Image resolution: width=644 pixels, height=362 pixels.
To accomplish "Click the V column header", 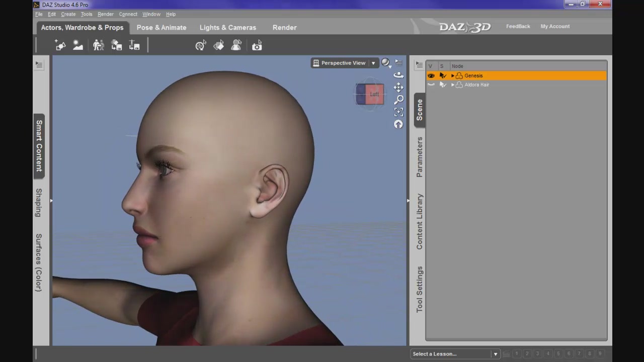I will click(x=430, y=66).
